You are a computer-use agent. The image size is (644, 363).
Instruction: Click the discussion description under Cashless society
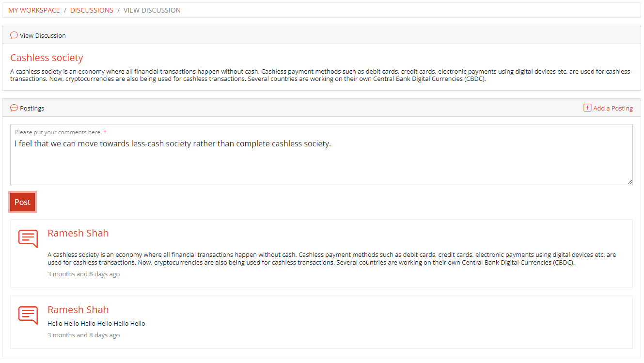coord(320,75)
